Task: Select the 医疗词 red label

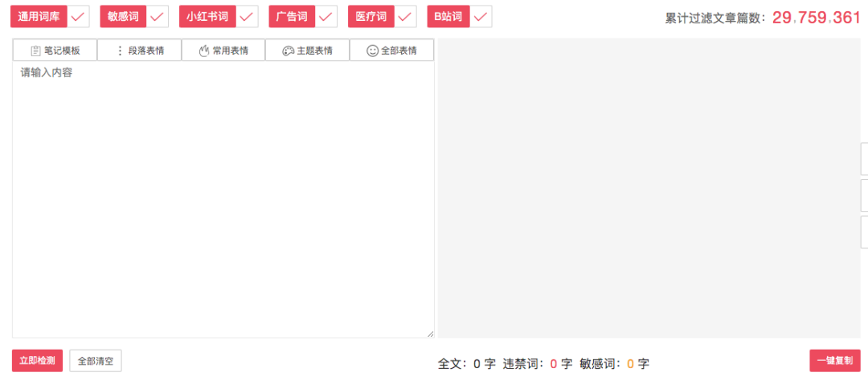Action: [371, 17]
